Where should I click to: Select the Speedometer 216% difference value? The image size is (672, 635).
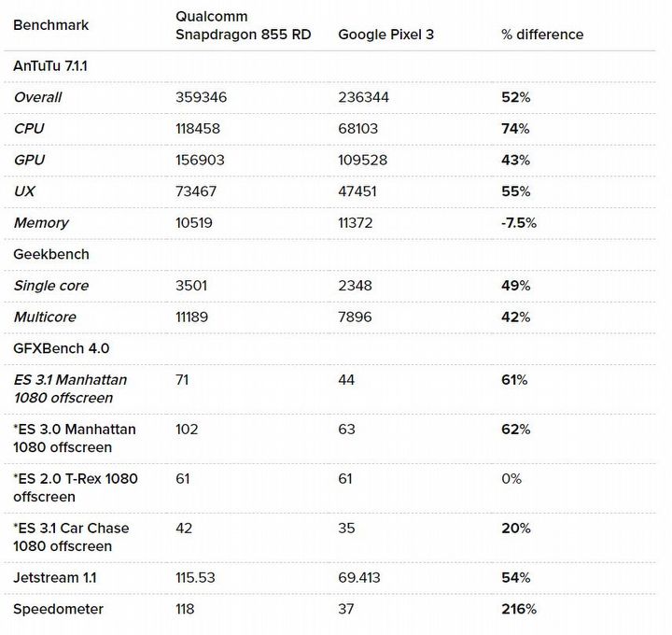coord(519,610)
